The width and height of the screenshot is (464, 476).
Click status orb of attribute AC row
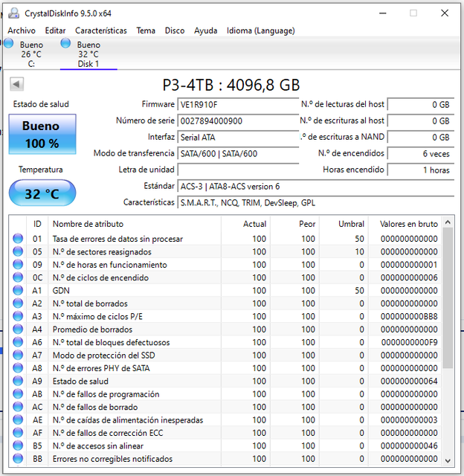click(x=18, y=407)
